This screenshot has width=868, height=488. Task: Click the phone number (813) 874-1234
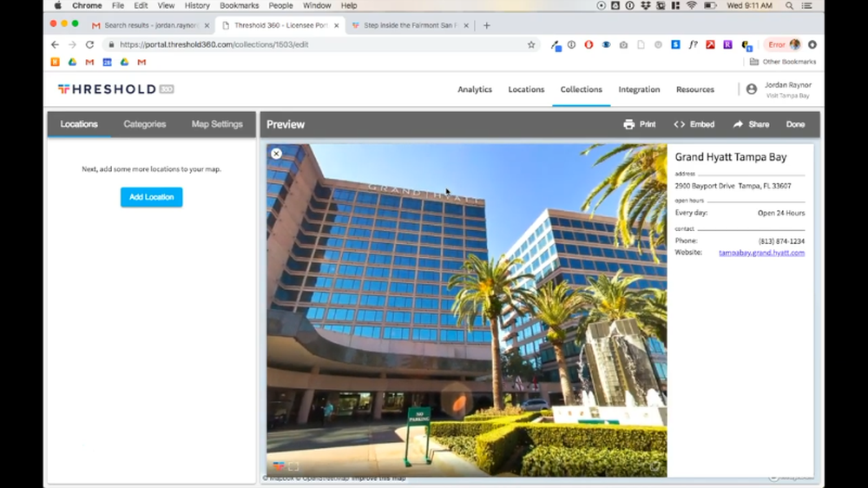tap(781, 241)
